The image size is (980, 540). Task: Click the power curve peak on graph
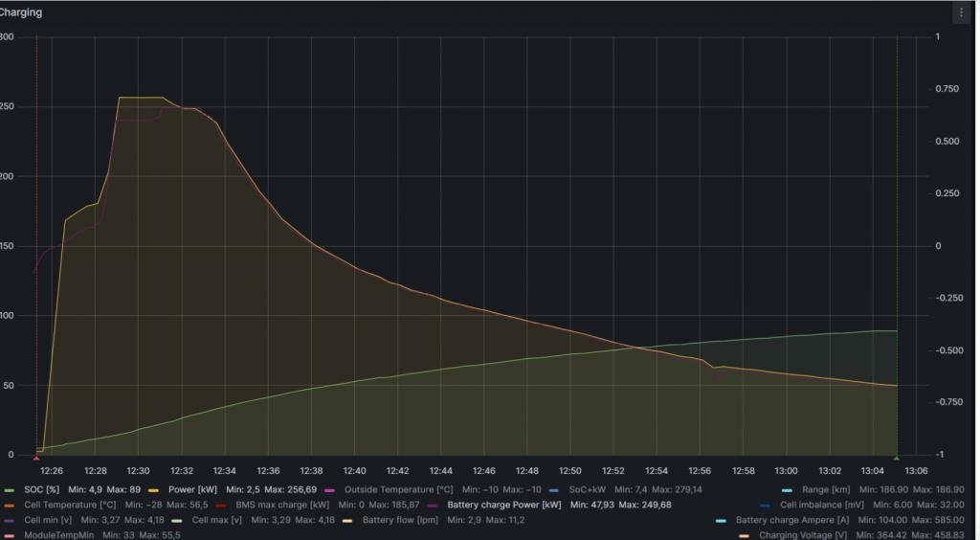pos(140,98)
